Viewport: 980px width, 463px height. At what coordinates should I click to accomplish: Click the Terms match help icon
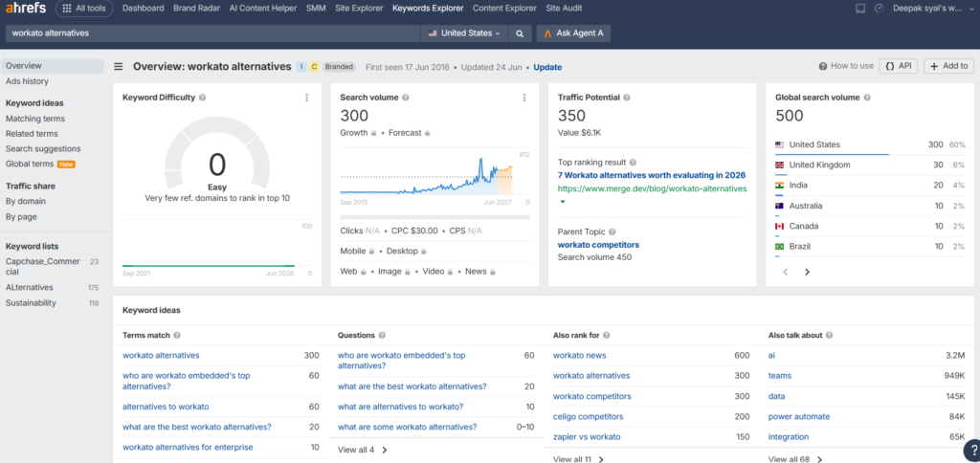tap(177, 336)
